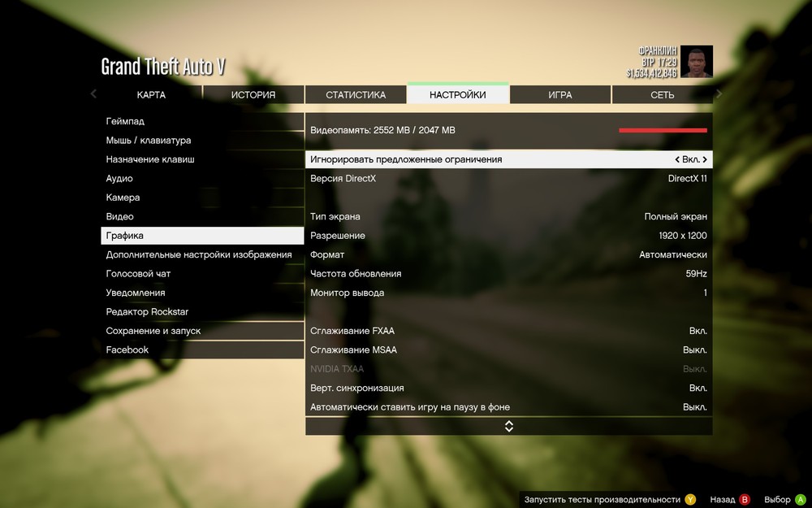Change Монитор вывода setting
Screen dimensions: 812x508
click(509, 293)
